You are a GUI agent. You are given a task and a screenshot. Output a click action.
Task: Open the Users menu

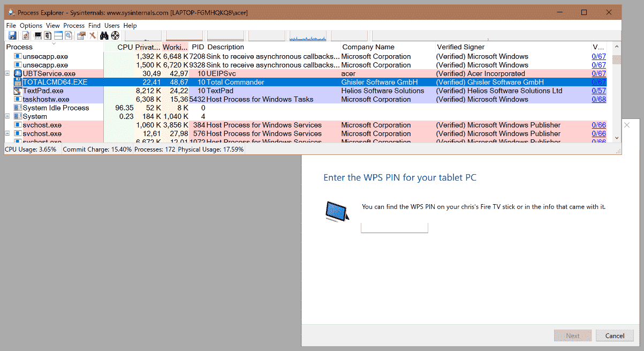(x=112, y=25)
